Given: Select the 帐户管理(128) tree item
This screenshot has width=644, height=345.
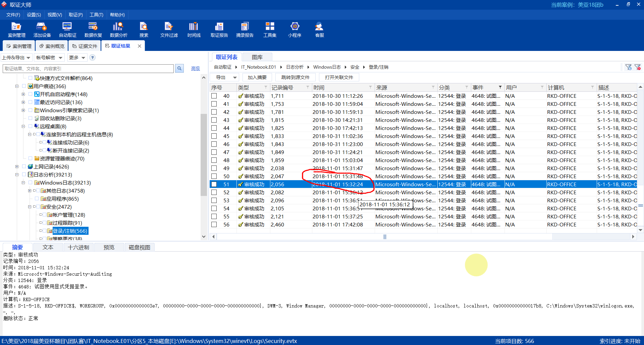Looking at the screenshot, I should coord(69,215).
